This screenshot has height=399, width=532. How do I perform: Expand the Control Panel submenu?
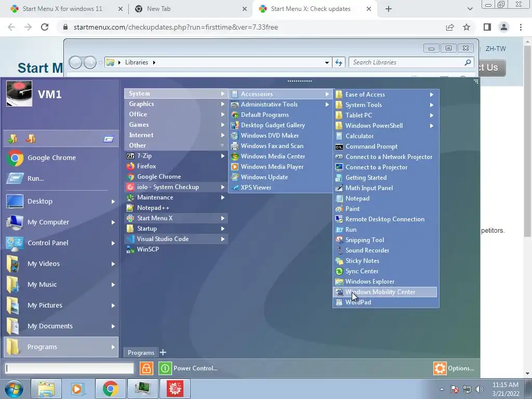tap(61, 243)
